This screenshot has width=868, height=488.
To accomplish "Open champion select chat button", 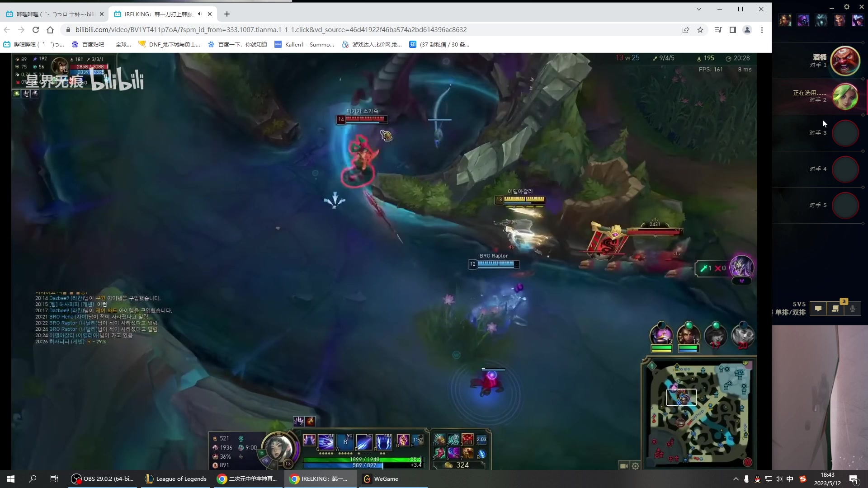I will (x=818, y=309).
